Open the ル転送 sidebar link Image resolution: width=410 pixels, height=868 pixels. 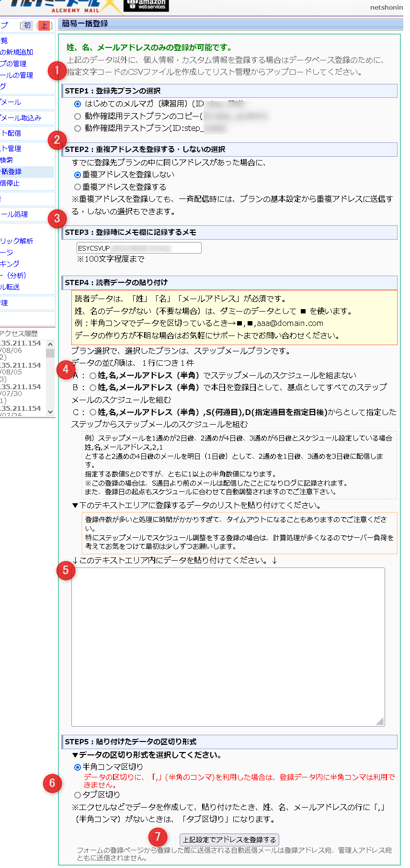coord(10,287)
